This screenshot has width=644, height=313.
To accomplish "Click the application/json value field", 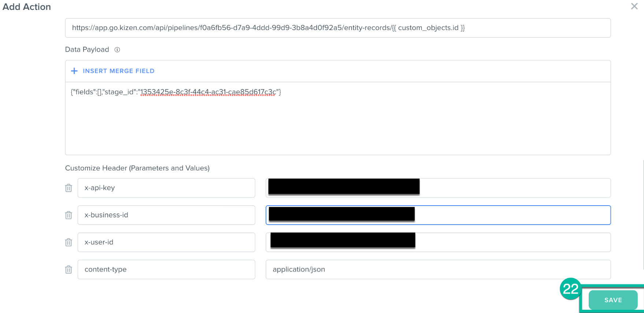I will coord(438,269).
